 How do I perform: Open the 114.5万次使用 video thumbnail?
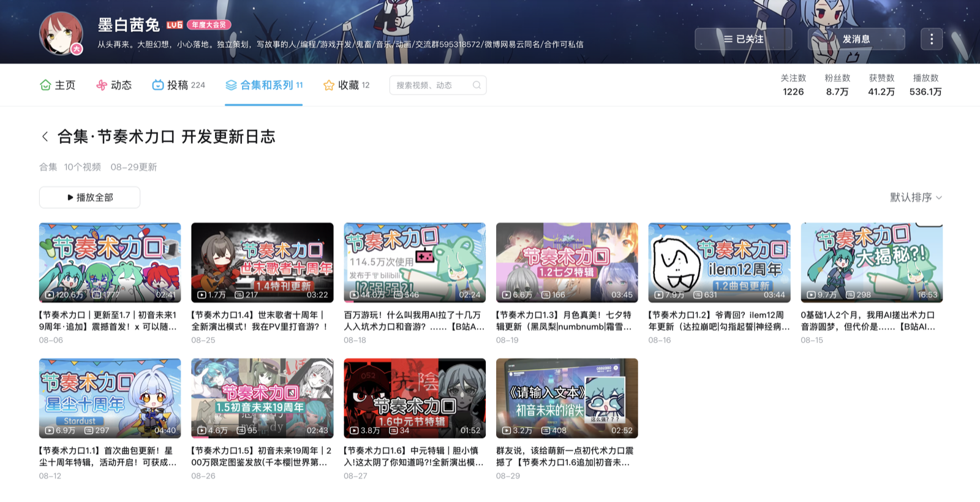tap(415, 262)
